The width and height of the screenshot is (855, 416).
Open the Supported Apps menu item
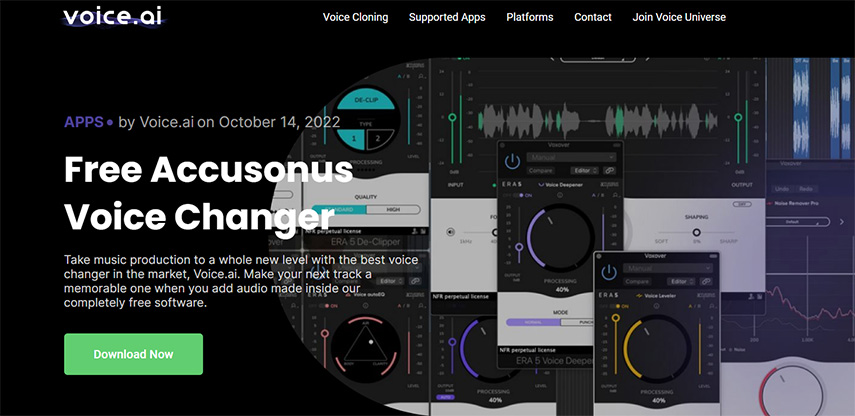pos(447,17)
